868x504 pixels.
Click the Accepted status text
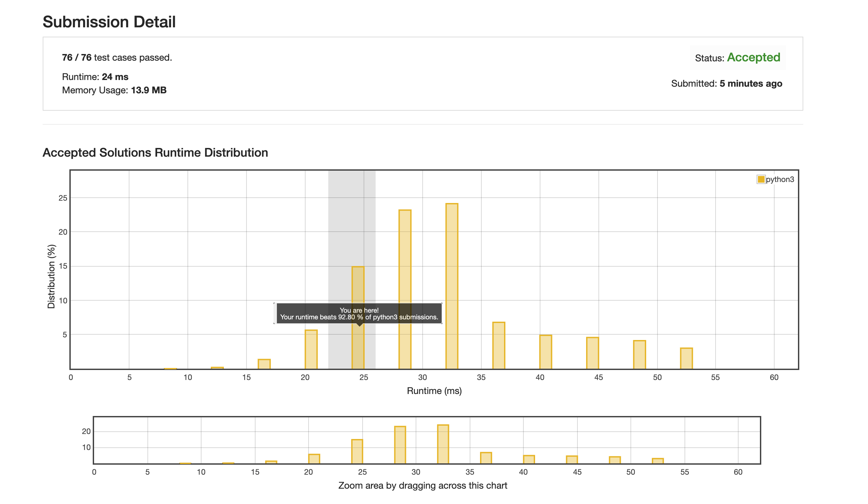click(x=753, y=57)
